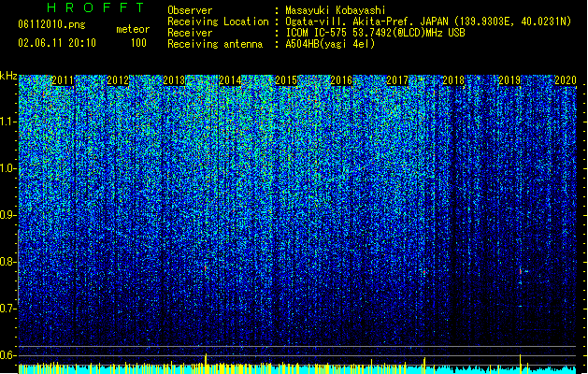Viewport: 588px width, 374px height.
Task: Click the 1.0 frequency axis tick
Action: [x=8, y=168]
